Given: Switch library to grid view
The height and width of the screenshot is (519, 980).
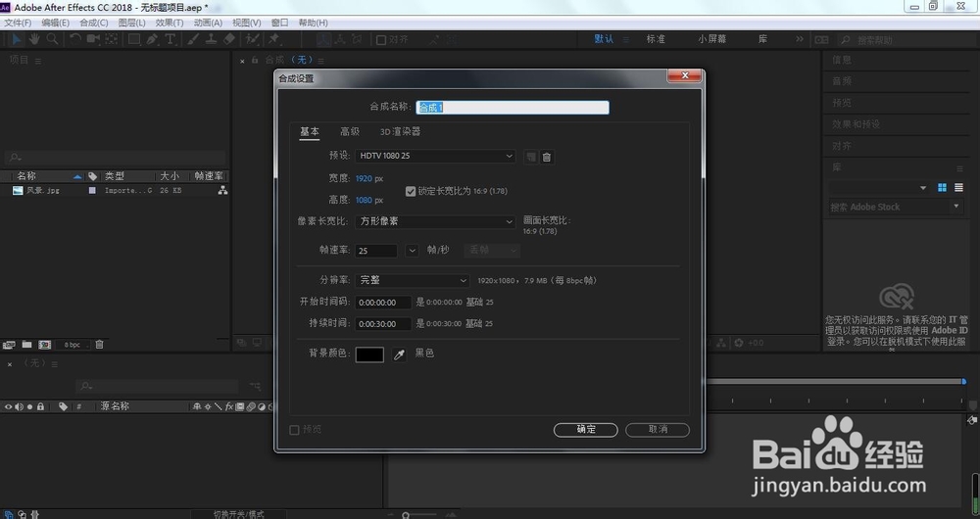Looking at the screenshot, I should point(942,187).
